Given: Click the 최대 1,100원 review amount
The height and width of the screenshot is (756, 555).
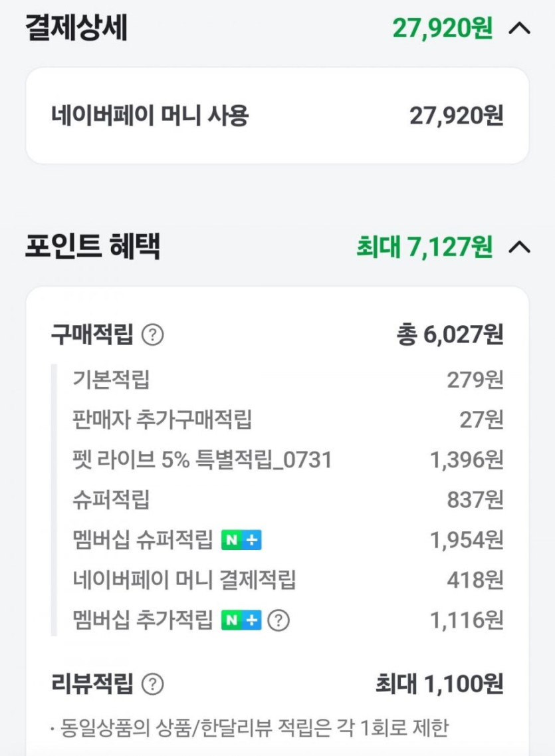Looking at the screenshot, I should (x=439, y=684).
